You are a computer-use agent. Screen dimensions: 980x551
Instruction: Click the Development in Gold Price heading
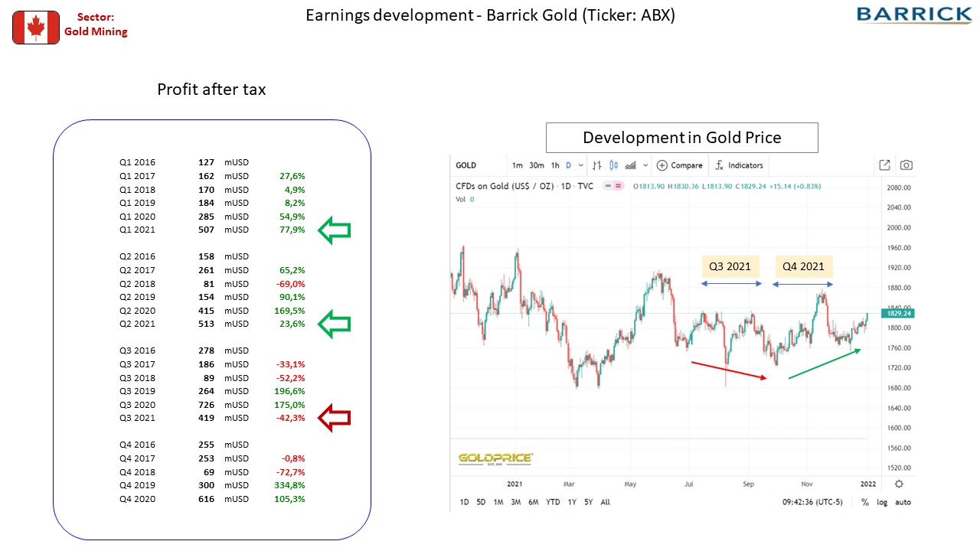(682, 138)
